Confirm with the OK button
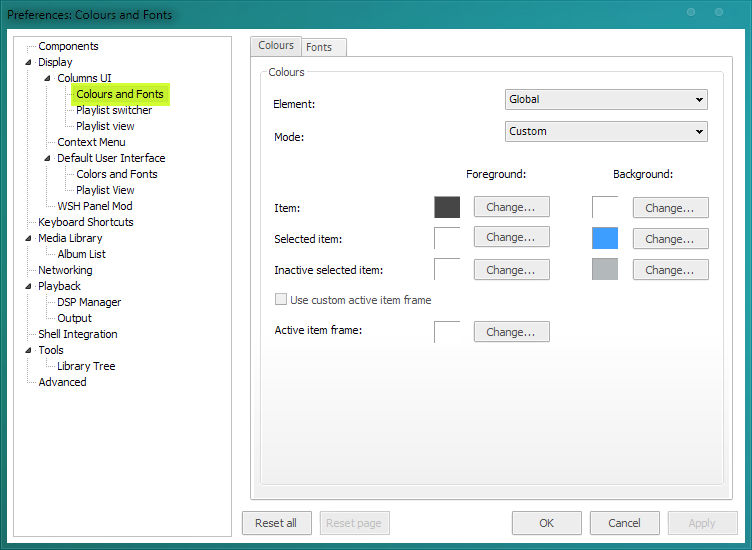The width and height of the screenshot is (752, 550). [547, 523]
